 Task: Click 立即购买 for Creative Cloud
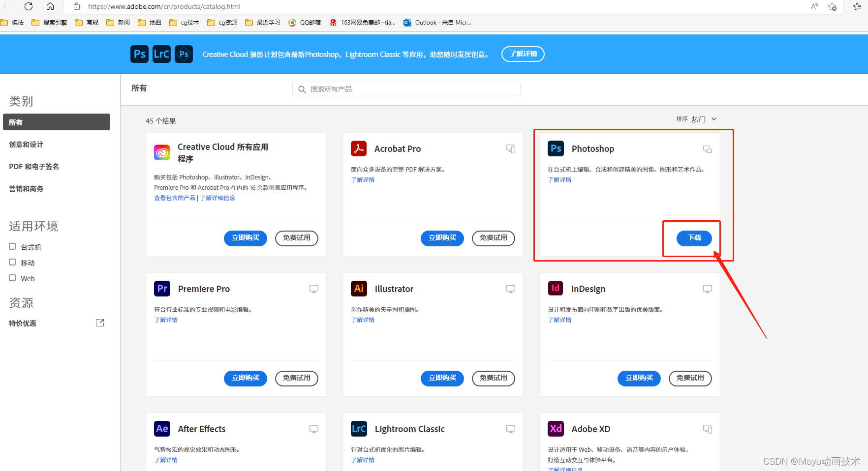[x=246, y=238]
